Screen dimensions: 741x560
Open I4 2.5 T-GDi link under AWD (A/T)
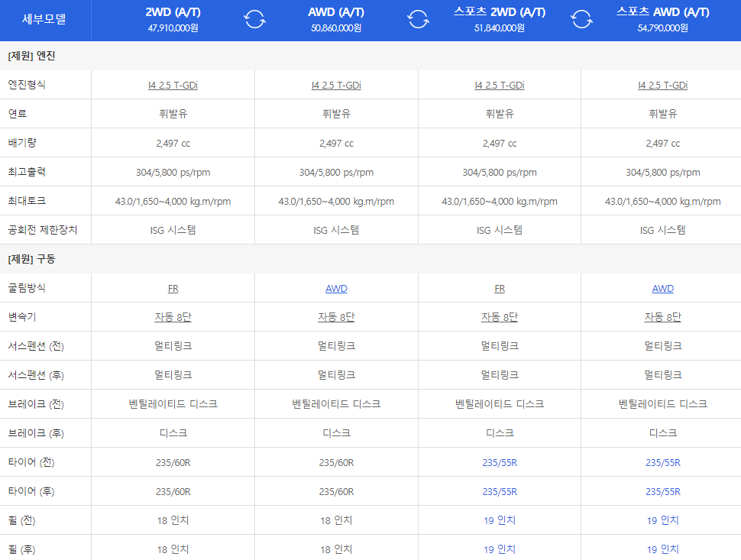point(336,86)
